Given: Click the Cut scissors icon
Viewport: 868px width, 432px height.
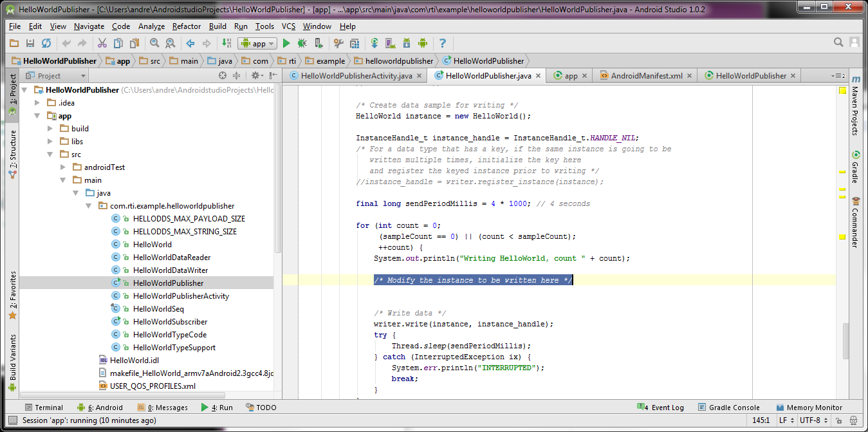Looking at the screenshot, I should click(x=102, y=43).
